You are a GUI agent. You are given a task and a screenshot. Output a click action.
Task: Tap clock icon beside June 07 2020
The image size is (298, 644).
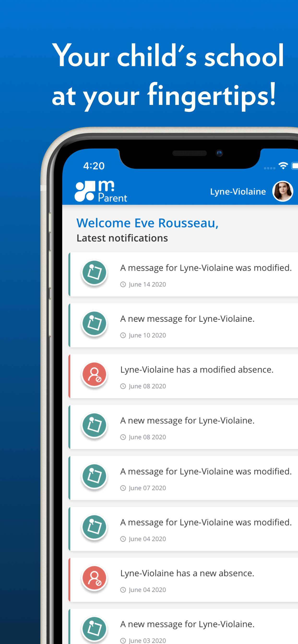[x=123, y=488]
